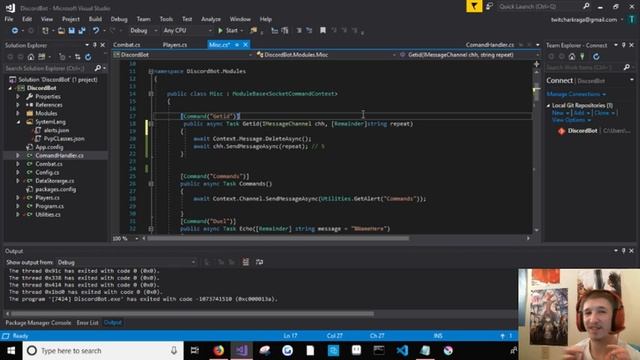This screenshot has width=640, height=360.
Task: Click the code editor horizontal scrollbar
Action: pyautogui.click(x=278, y=238)
